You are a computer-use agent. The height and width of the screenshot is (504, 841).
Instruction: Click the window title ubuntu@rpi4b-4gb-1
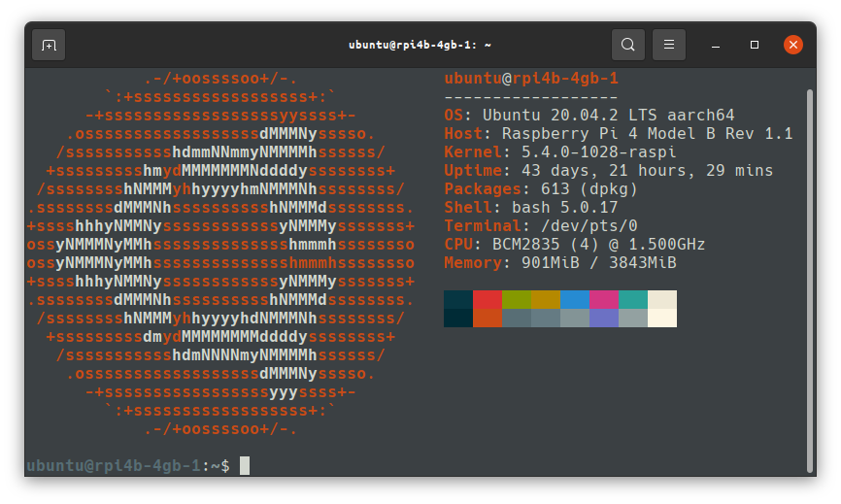point(420,45)
